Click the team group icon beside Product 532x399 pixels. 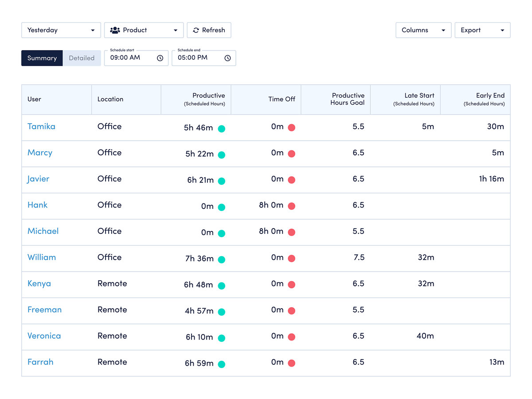click(115, 30)
